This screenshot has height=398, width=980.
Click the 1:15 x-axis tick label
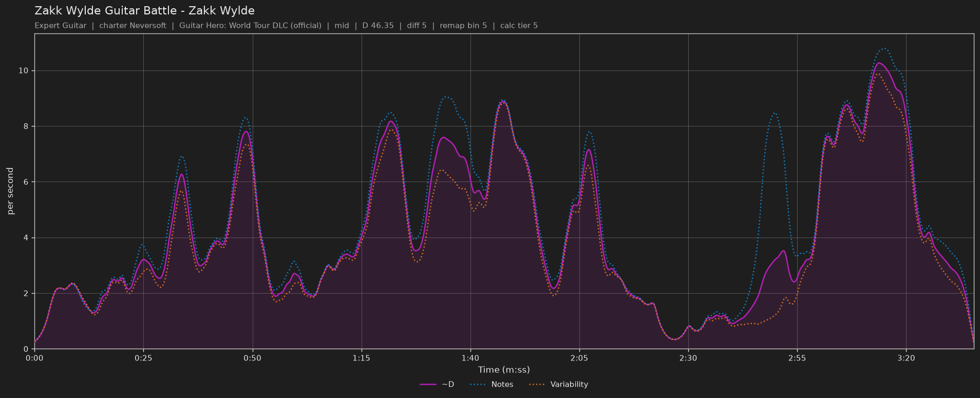[x=361, y=358]
